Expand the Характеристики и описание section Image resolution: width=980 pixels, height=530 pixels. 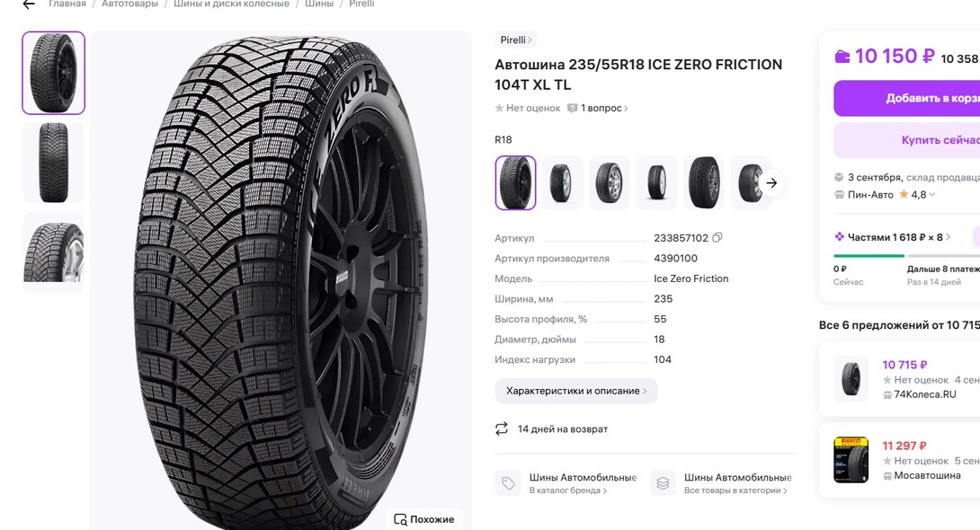[576, 391]
